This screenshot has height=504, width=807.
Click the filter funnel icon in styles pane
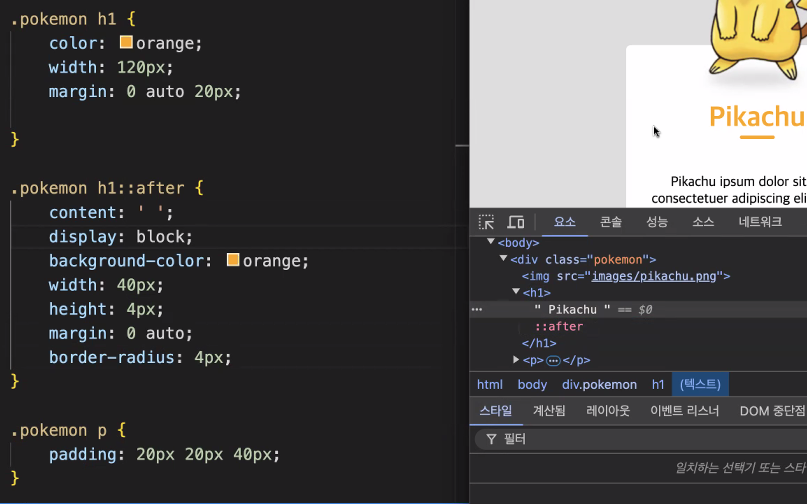click(492, 439)
